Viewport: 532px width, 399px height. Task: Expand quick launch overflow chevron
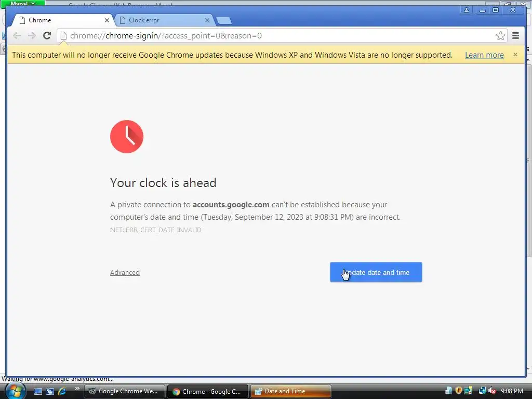pyautogui.click(x=77, y=389)
